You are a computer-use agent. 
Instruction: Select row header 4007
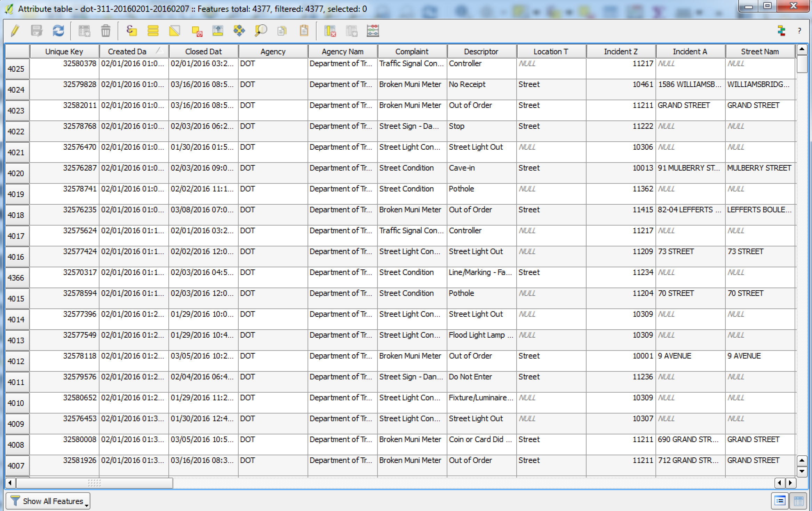click(x=17, y=465)
